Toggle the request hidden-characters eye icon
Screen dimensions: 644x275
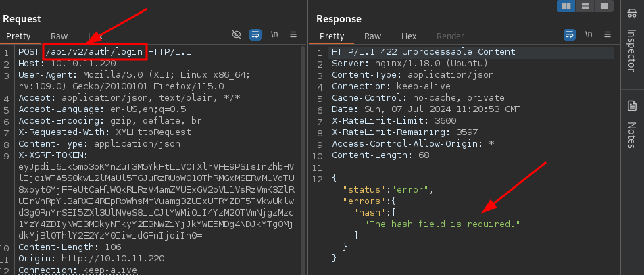pyautogui.click(x=237, y=34)
